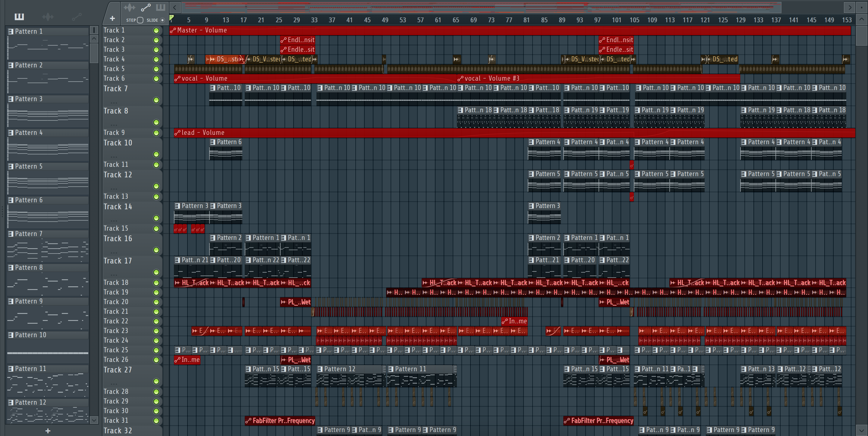Screen dimensions: 868x436
Task: Show audio clips in picker panel
Action: tap(48, 17)
